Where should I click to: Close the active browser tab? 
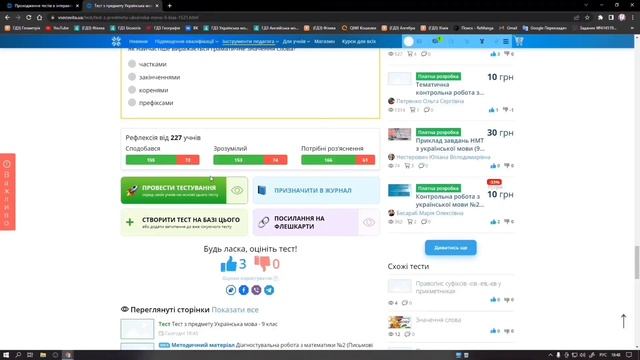pyautogui.click(x=157, y=6)
